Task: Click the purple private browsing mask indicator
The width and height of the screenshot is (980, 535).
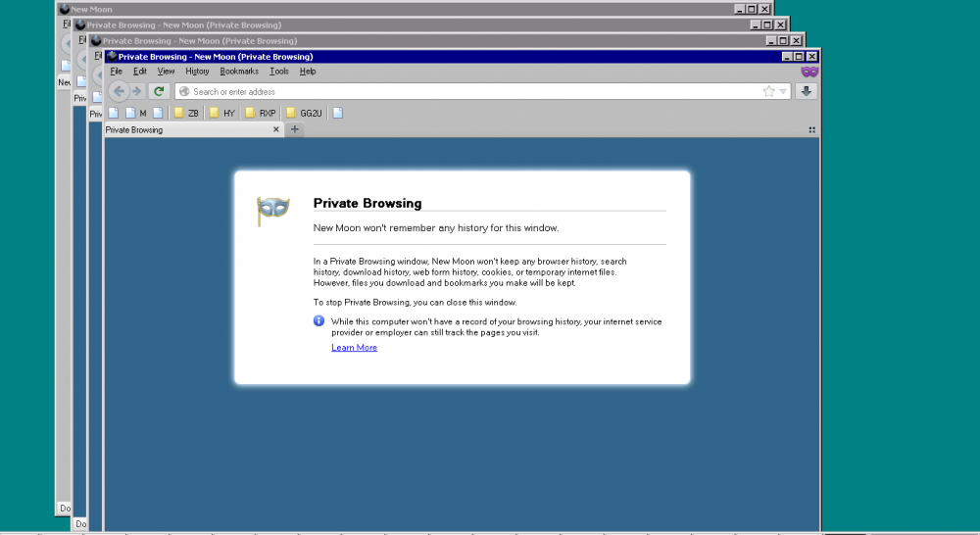Action: pos(809,72)
